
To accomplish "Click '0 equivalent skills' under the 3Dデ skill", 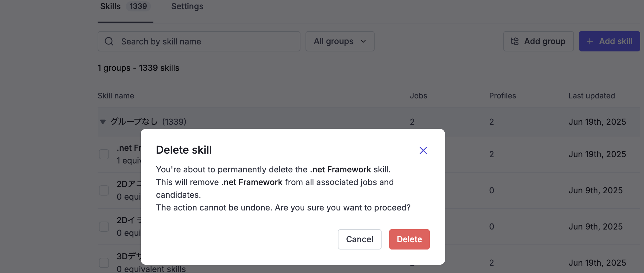I will click(151, 269).
